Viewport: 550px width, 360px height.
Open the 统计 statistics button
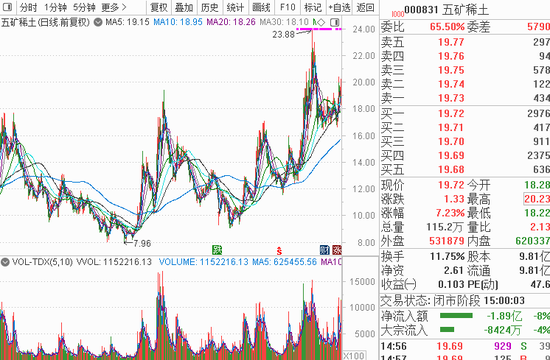(235, 7)
